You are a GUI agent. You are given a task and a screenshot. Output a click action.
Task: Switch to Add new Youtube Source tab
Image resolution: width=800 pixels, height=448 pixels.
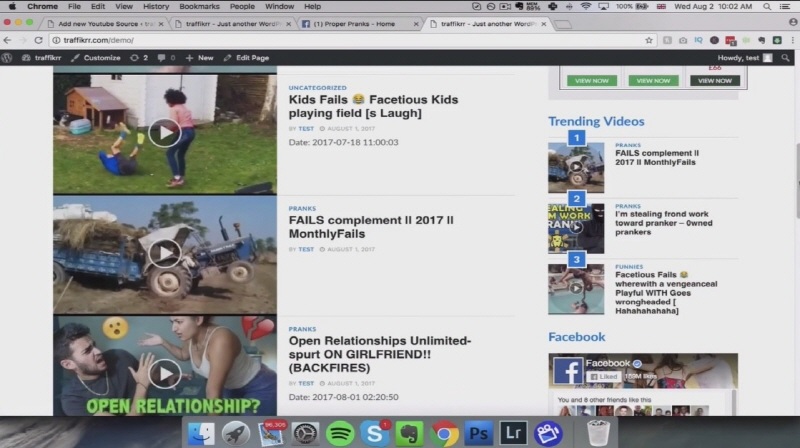coord(105,23)
